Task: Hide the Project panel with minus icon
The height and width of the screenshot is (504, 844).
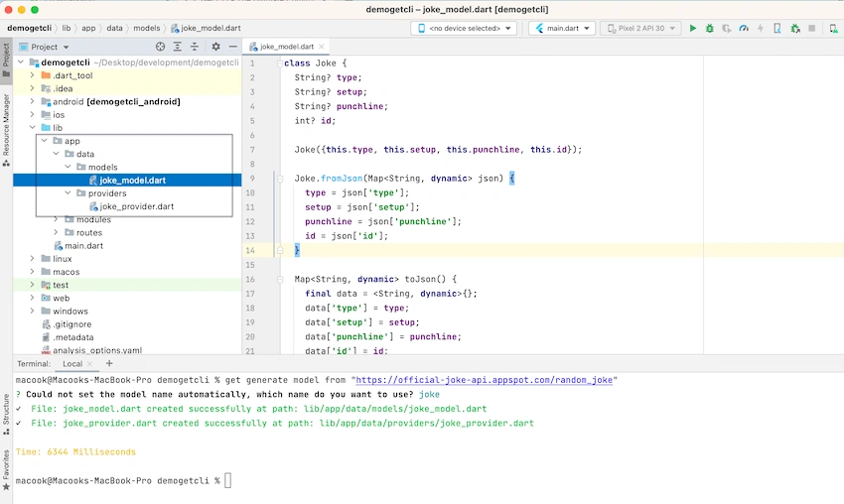Action: pyautogui.click(x=233, y=47)
